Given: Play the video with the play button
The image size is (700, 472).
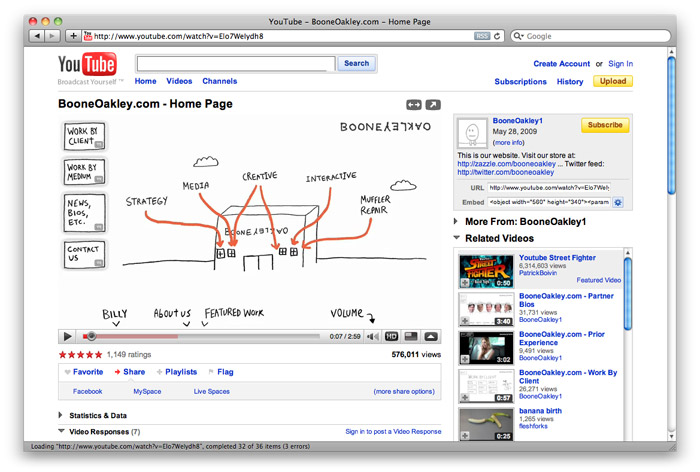Looking at the screenshot, I should (67, 336).
